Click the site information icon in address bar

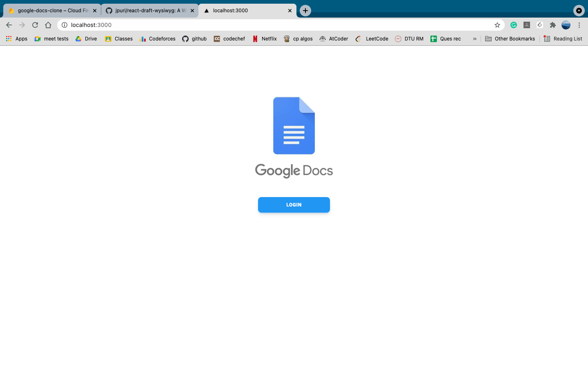click(65, 25)
